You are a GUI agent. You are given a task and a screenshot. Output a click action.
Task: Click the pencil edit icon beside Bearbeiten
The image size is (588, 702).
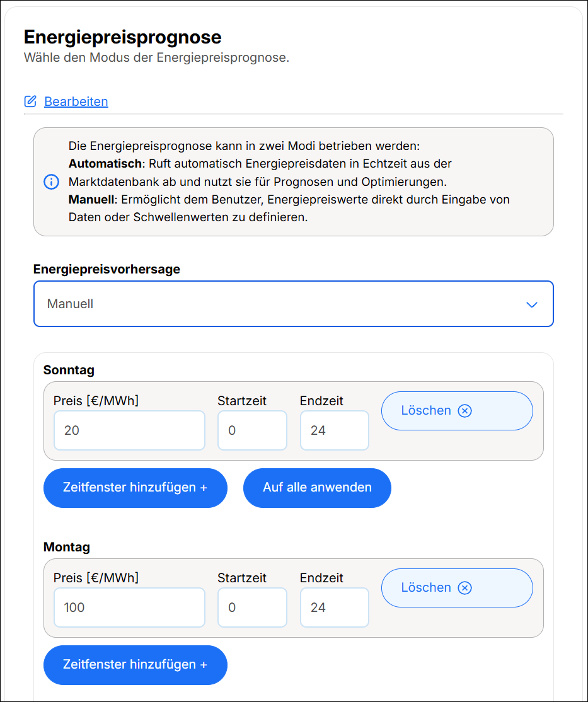tap(30, 101)
